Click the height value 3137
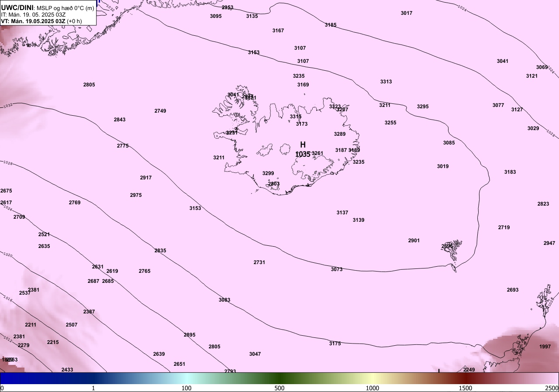This screenshot has width=559, height=392. [x=342, y=213]
